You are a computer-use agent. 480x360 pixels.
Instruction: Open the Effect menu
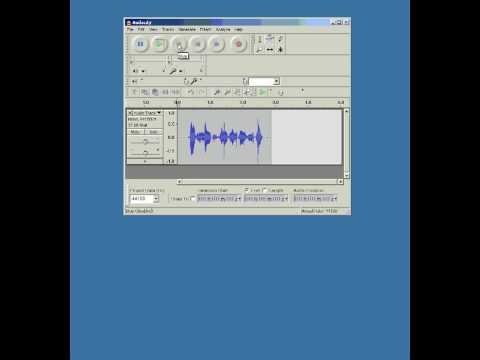tap(205, 29)
